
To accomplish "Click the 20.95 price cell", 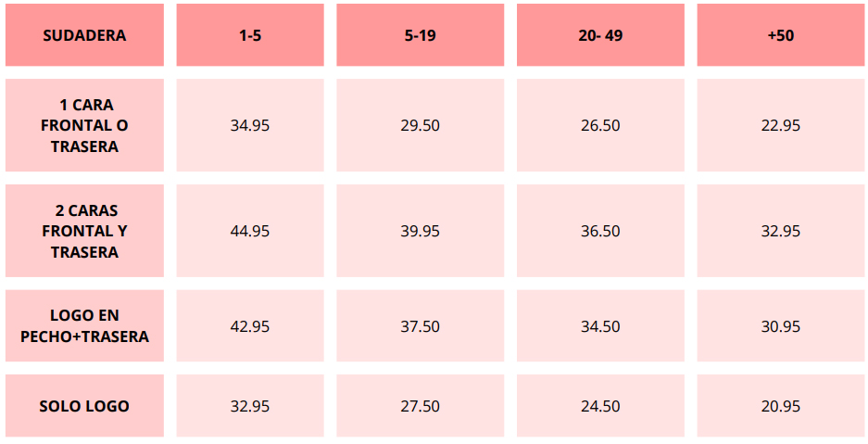I will 781,406.
